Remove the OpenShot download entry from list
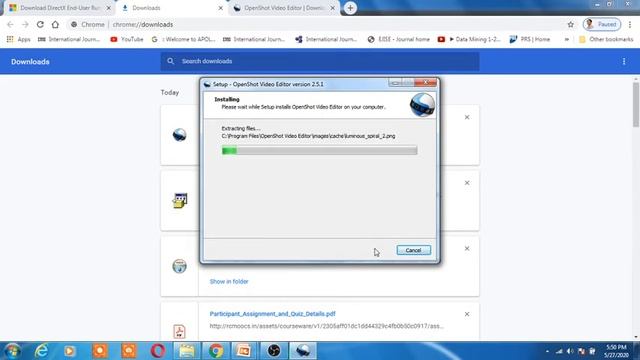640x360 pixels. pos(467,117)
